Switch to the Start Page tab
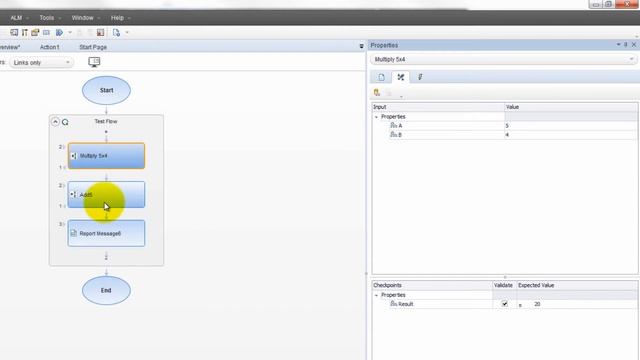This screenshot has height=360, width=640. point(93,47)
